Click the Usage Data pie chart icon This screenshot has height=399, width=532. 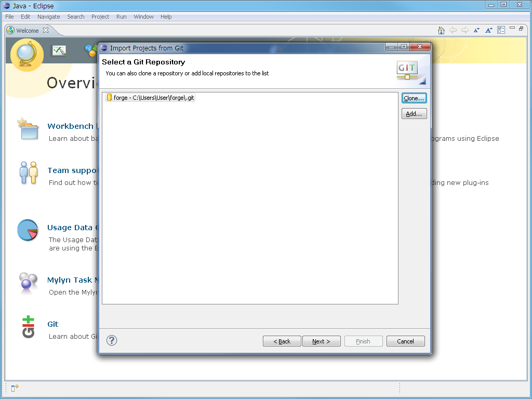[x=28, y=230]
